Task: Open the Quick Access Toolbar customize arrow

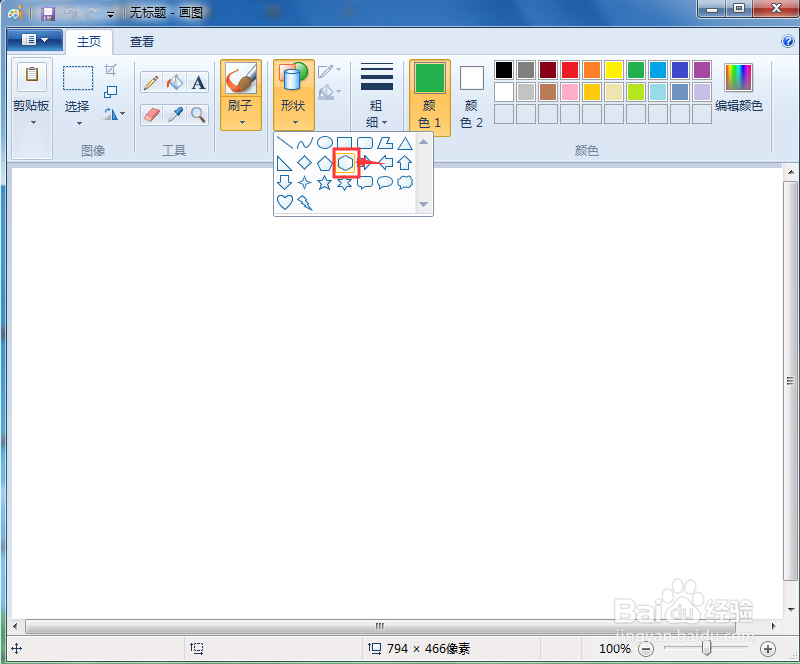Action: coord(111,15)
